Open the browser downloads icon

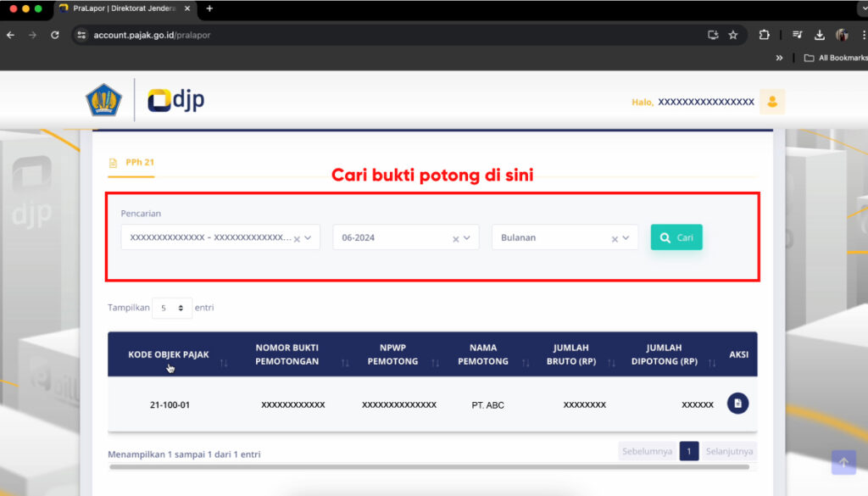[x=820, y=35]
